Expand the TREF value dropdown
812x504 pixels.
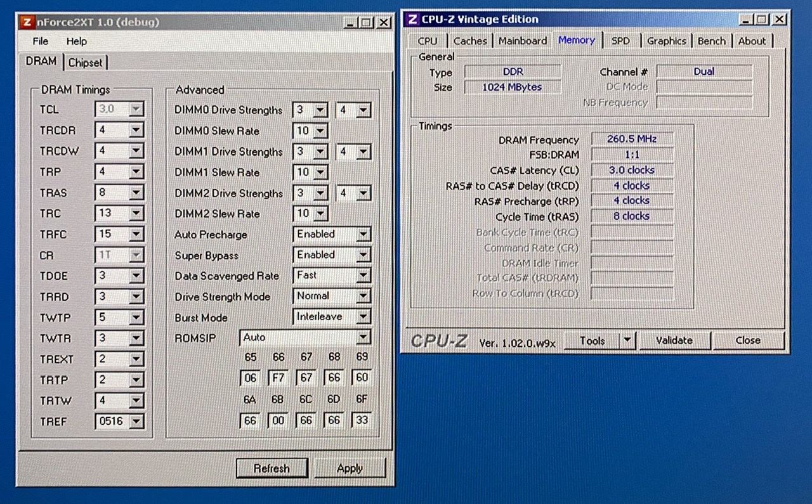tap(119, 421)
